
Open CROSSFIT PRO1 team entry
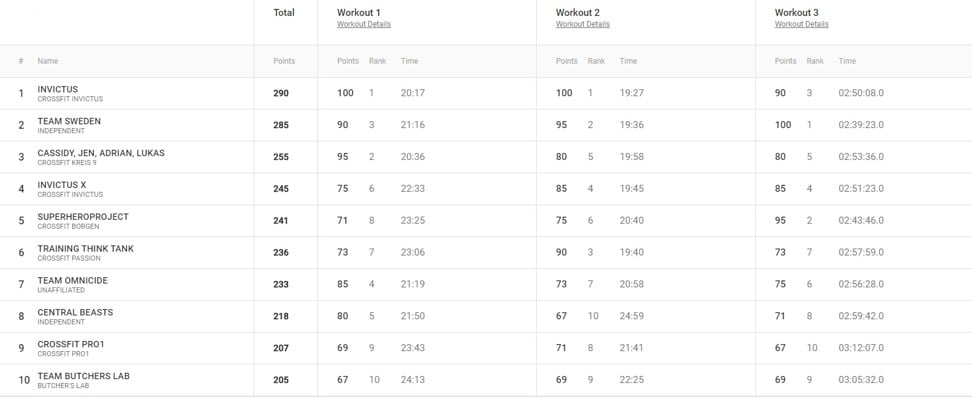point(68,344)
